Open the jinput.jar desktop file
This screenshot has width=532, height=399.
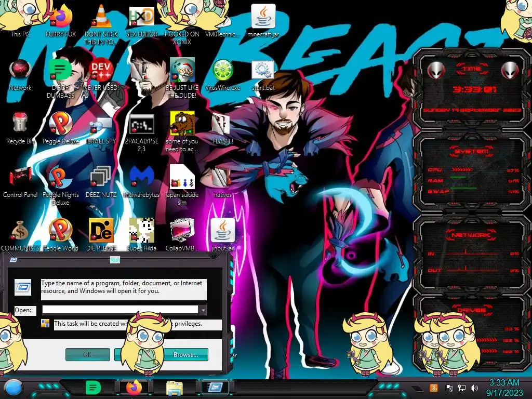222,235
